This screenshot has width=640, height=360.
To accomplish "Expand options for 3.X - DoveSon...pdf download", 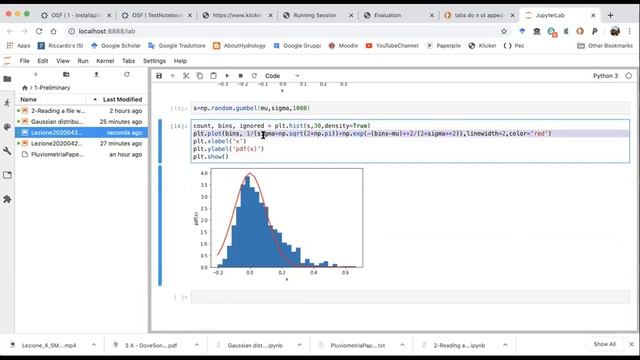I will click(196, 345).
